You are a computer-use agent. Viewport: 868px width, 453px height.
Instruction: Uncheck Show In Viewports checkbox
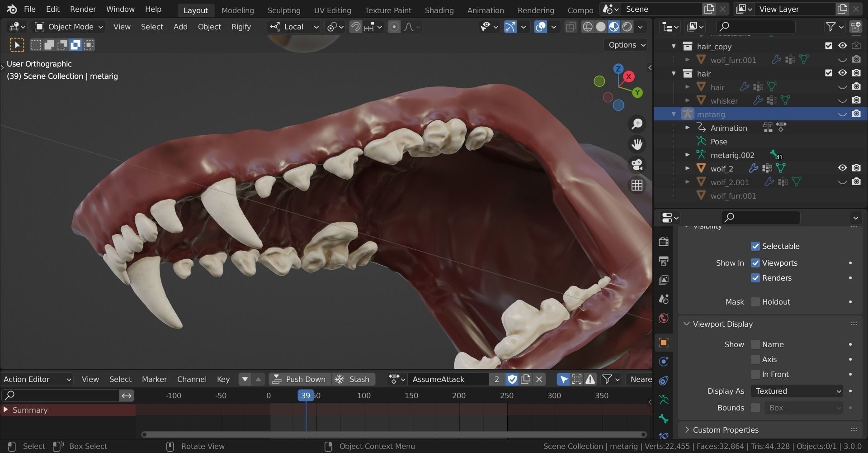tap(755, 263)
